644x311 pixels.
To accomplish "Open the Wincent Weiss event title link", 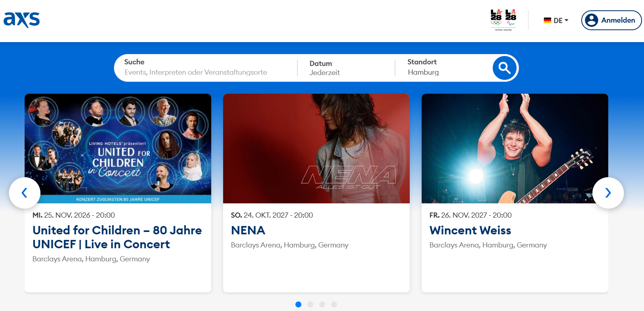I will point(470,230).
